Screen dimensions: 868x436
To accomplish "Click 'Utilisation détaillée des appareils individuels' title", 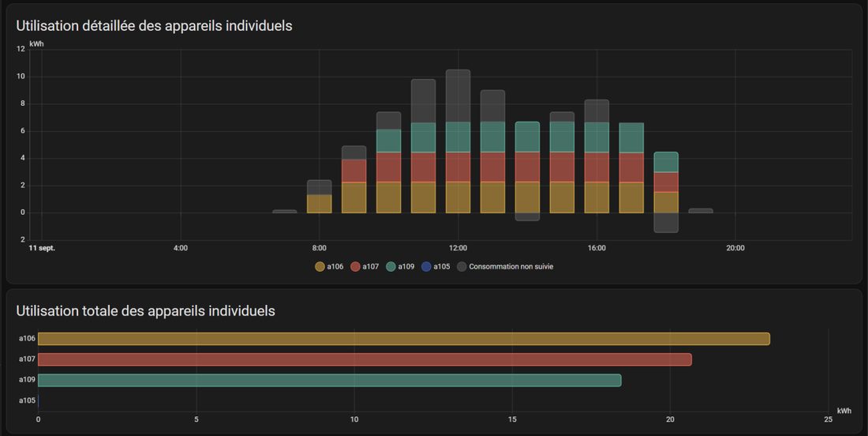I will coord(154,25).
